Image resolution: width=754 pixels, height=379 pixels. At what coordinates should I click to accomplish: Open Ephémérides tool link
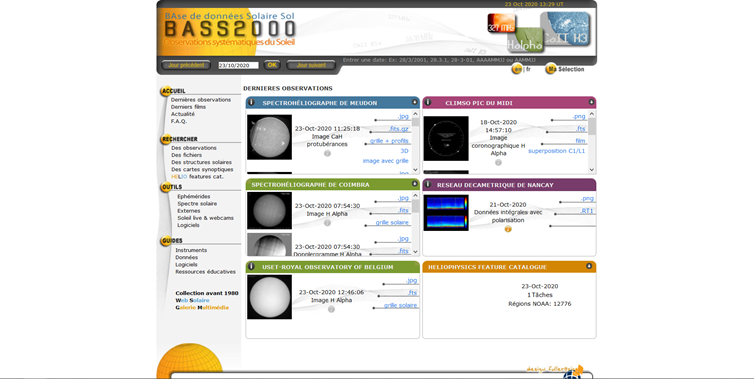[194, 196]
